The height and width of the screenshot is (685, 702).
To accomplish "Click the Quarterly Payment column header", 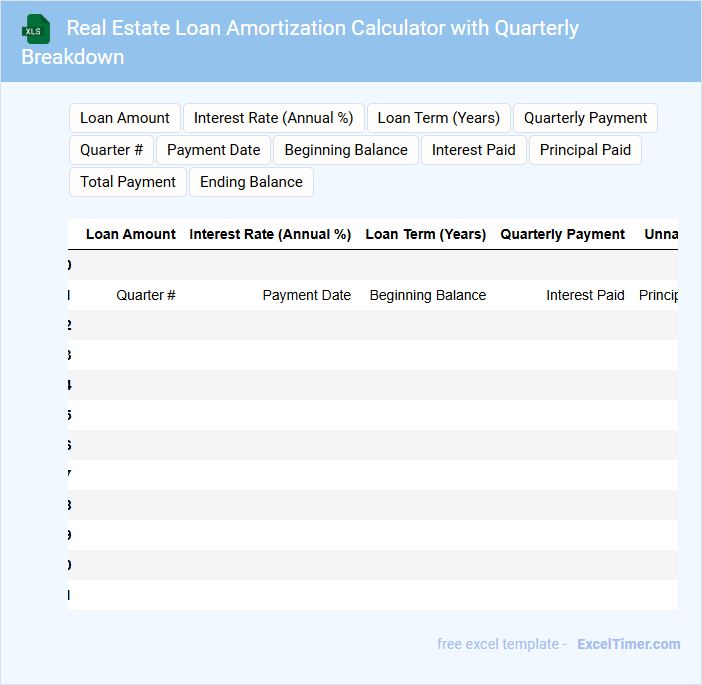I will coord(563,235).
